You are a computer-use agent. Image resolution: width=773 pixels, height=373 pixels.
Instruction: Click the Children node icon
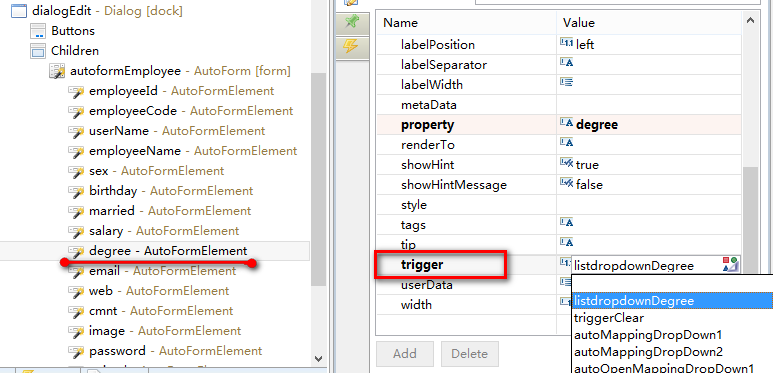tap(38, 51)
